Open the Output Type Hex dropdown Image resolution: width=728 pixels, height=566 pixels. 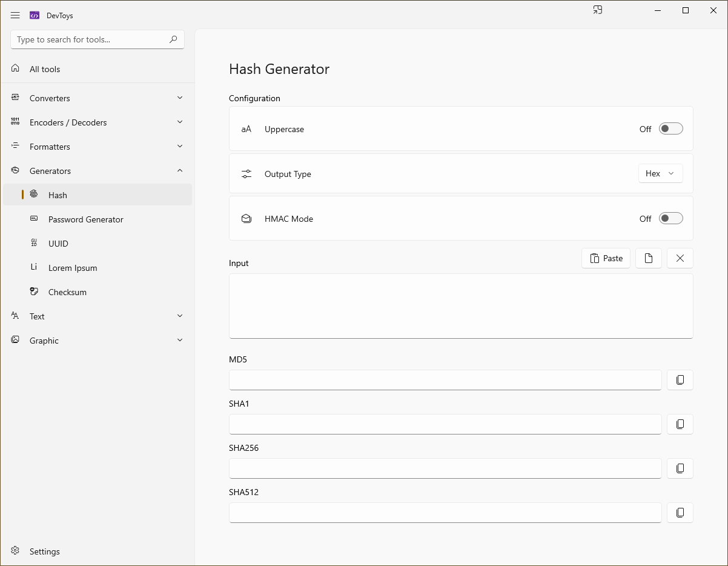pos(661,173)
